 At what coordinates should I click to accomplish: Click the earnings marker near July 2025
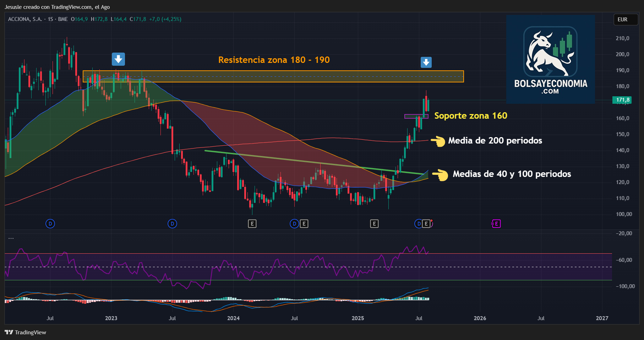[x=426, y=223]
